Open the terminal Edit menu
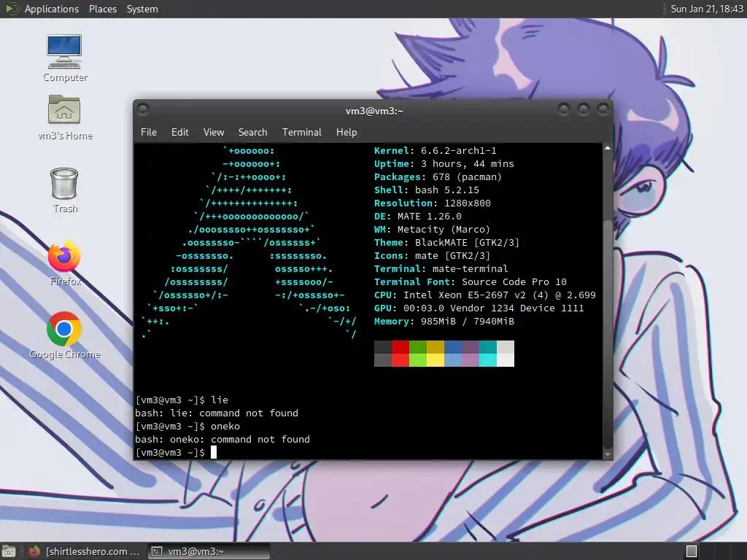Image resolution: width=747 pixels, height=560 pixels. click(180, 133)
